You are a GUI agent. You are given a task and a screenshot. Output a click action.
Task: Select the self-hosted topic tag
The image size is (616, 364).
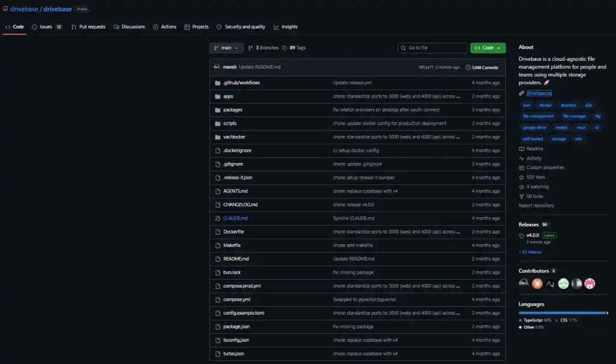click(x=533, y=139)
